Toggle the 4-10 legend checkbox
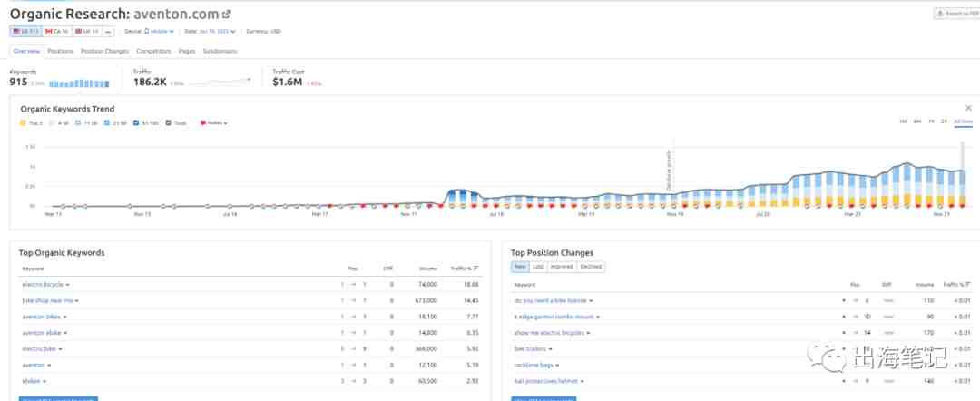 click(x=53, y=123)
